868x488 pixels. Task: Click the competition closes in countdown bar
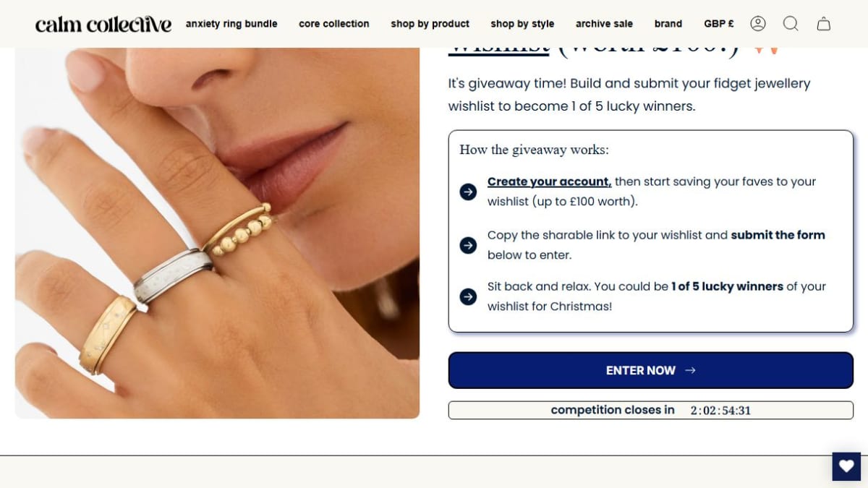click(651, 410)
